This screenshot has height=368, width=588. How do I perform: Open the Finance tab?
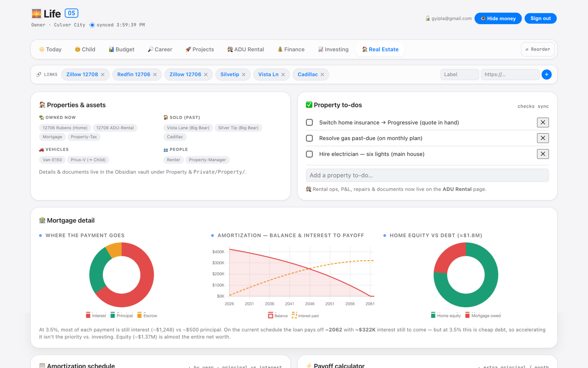(x=291, y=49)
